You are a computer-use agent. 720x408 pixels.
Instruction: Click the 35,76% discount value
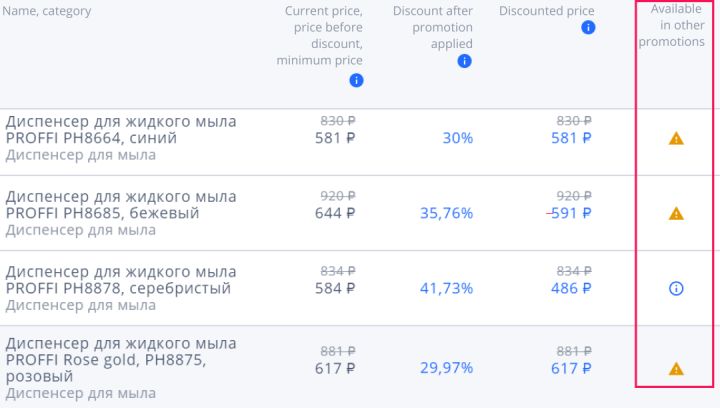446,213
